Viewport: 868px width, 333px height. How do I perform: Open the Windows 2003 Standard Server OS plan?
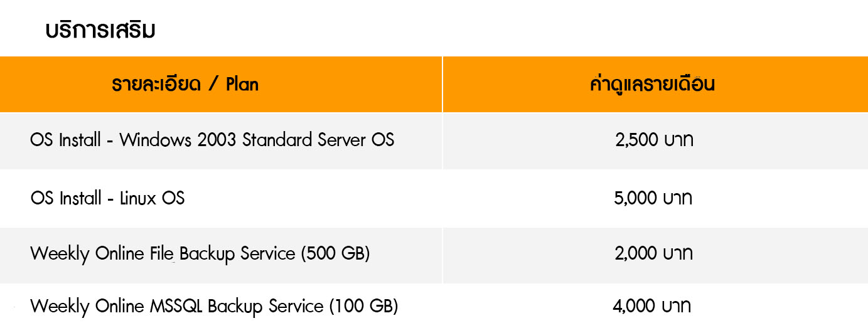pos(212,140)
